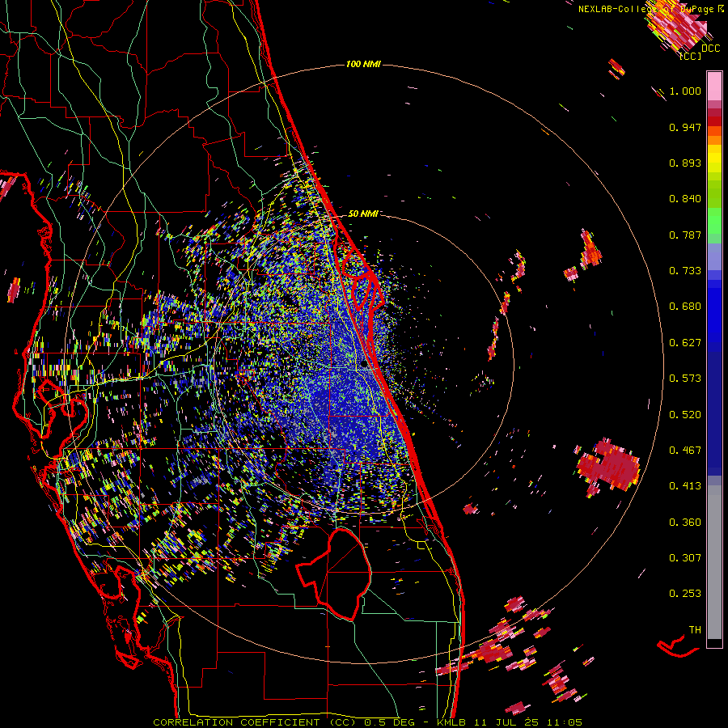Pick the gray segment of the color scale
This screenshot has height=728, width=728.
point(714,562)
